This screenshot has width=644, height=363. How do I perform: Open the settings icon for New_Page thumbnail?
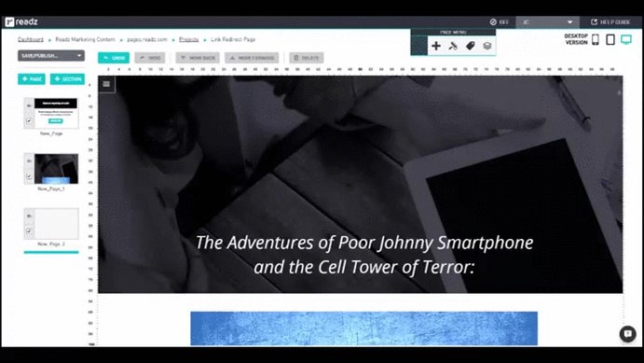coord(29,105)
